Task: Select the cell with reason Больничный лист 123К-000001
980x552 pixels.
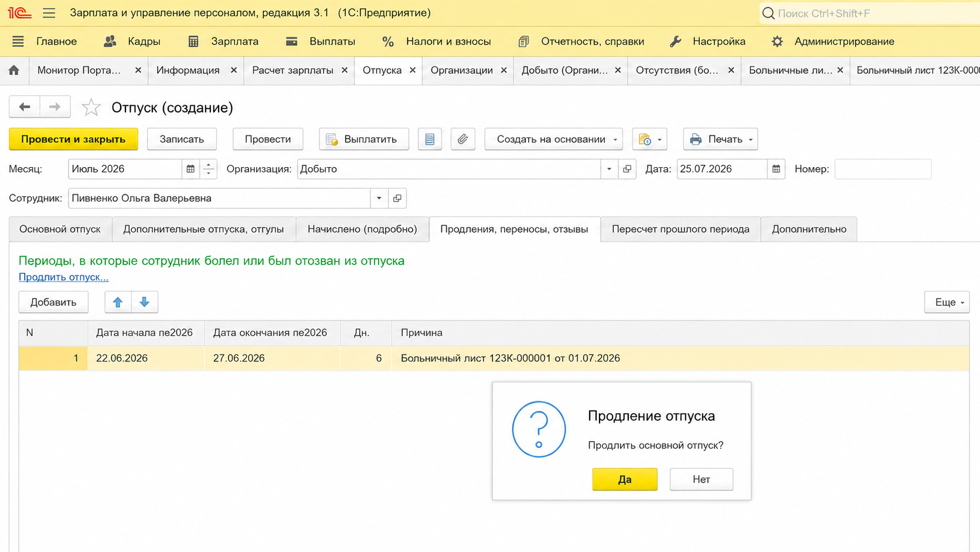Action: (x=680, y=358)
